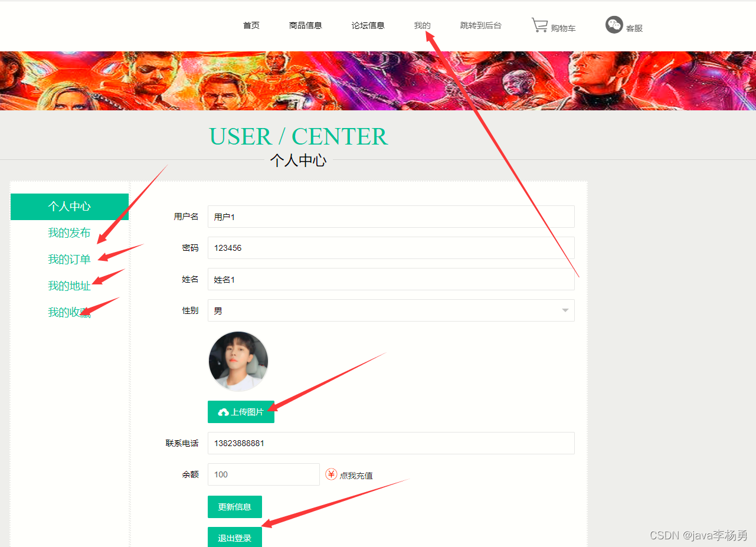Open 我的收藏 in the sidebar
756x547 pixels.
pyautogui.click(x=69, y=313)
